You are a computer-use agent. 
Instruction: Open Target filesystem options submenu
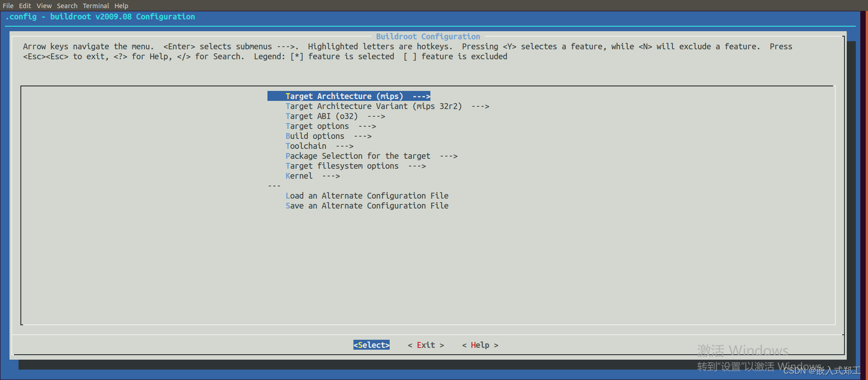356,166
